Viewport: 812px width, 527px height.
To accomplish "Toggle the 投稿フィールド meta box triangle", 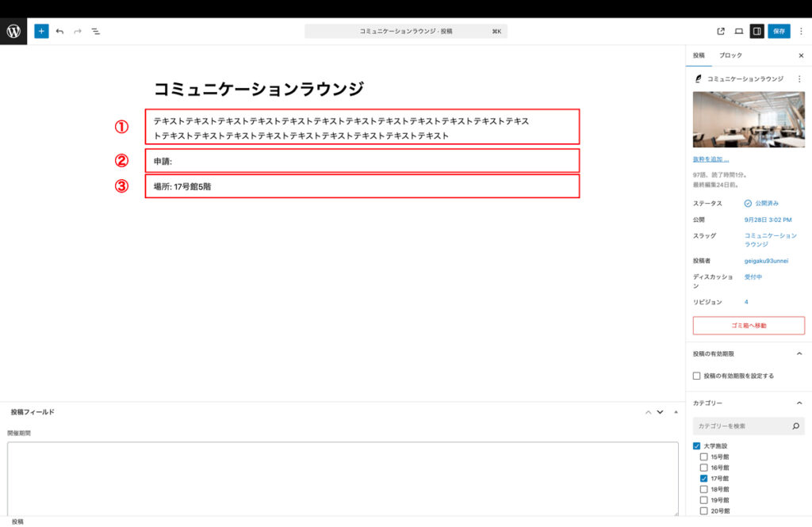I will click(x=676, y=412).
